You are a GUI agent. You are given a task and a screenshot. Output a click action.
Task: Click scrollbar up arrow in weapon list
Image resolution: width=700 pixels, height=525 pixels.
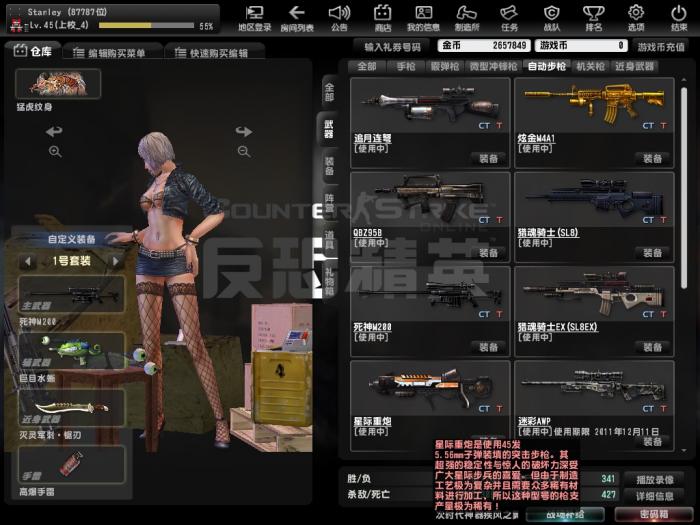(684, 79)
